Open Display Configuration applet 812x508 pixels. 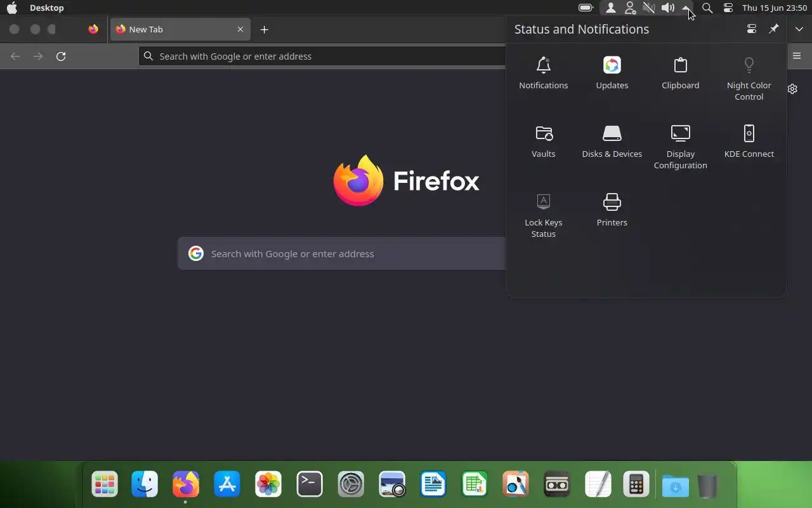(x=680, y=147)
